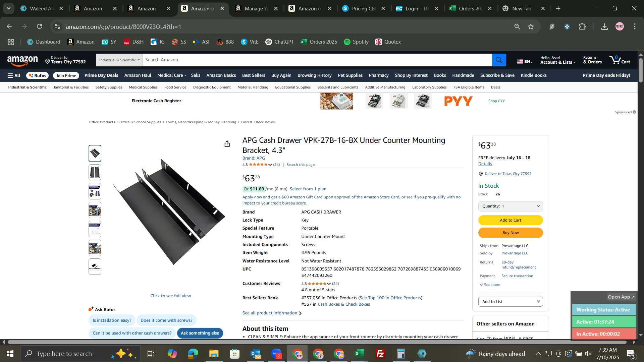Open the search category Industrial & Scientific dropdown
The image size is (644, 362).
[119, 60]
